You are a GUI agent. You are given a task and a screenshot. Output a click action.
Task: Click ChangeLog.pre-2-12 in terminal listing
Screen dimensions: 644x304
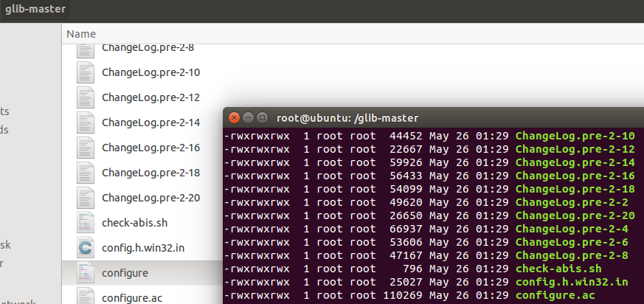pos(575,149)
